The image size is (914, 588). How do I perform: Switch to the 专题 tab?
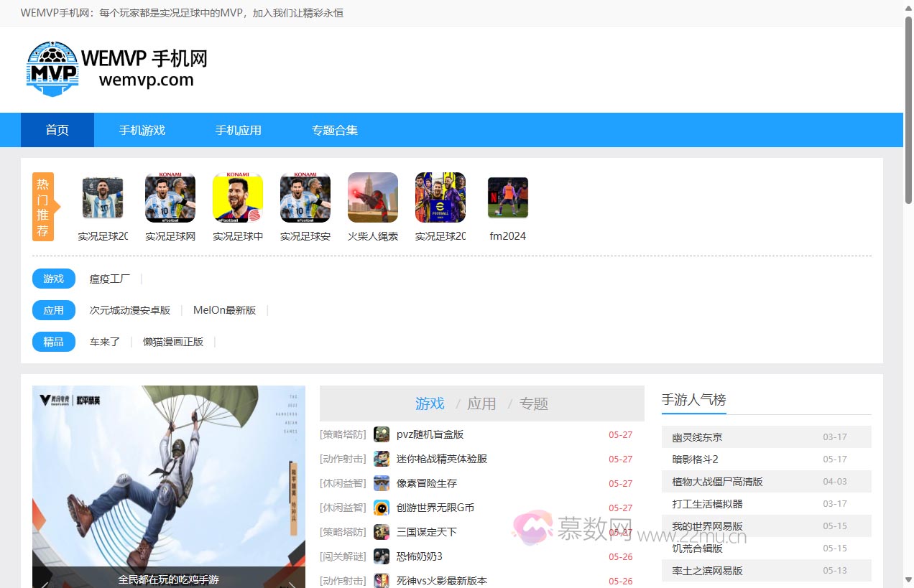535,403
